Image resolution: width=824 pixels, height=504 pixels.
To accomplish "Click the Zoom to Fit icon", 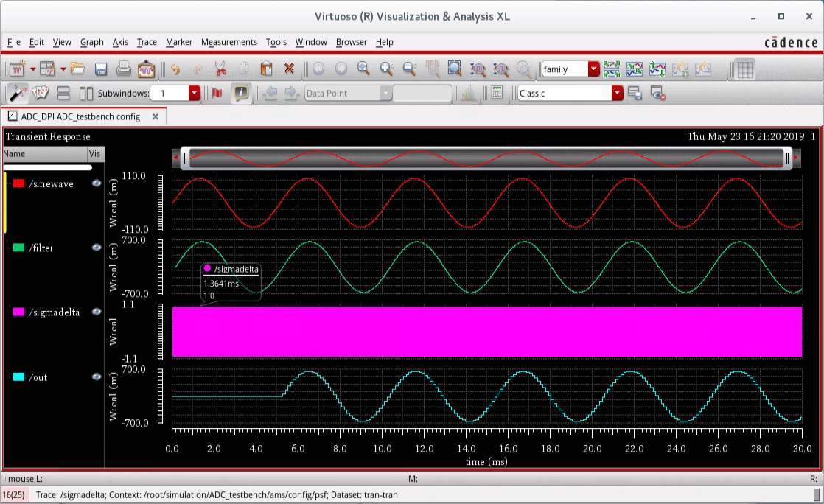I will (x=455, y=69).
